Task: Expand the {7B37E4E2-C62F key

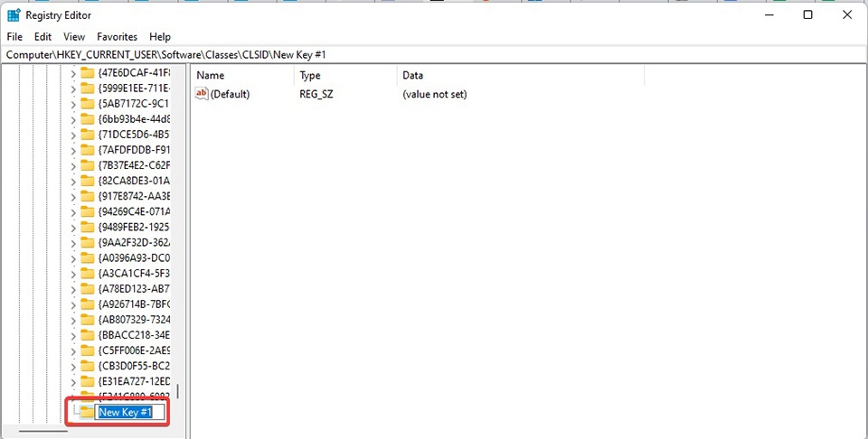Action: [x=73, y=165]
